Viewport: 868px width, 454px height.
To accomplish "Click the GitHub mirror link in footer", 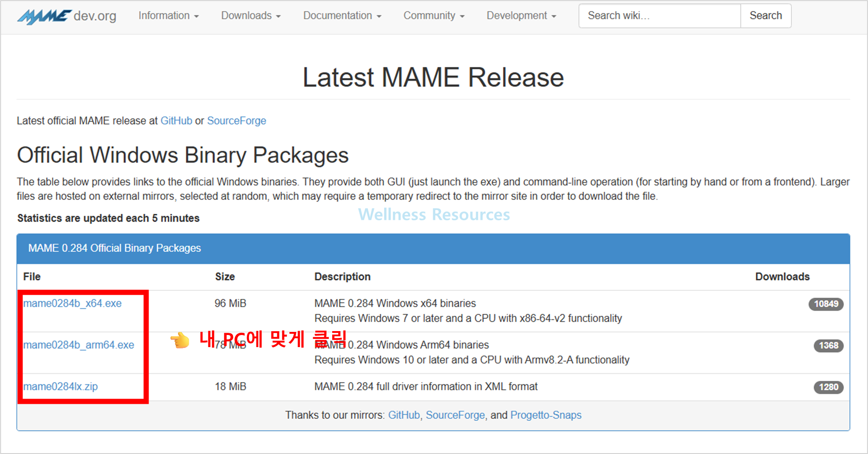I will tap(404, 415).
